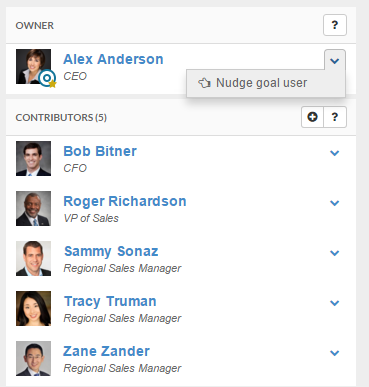The image size is (369, 387).
Task: Expand Zane Zander's options chevron
Action: [334, 353]
